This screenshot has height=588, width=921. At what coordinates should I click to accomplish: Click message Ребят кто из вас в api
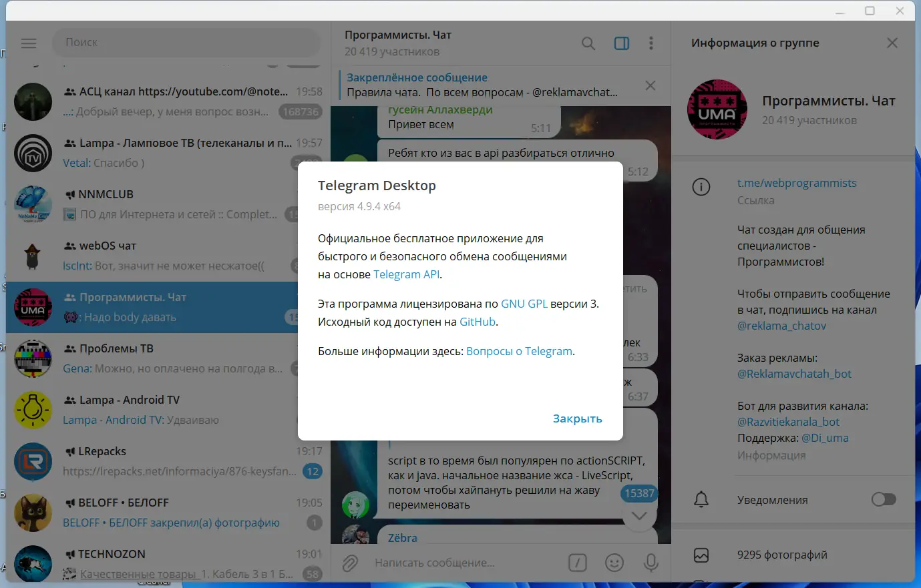click(x=501, y=153)
